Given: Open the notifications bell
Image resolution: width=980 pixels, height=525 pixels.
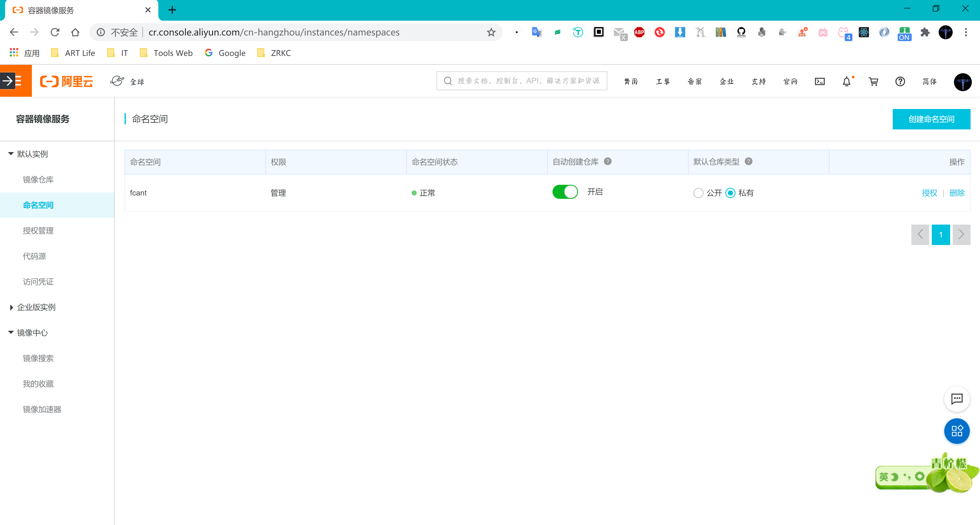Looking at the screenshot, I should (x=846, y=81).
